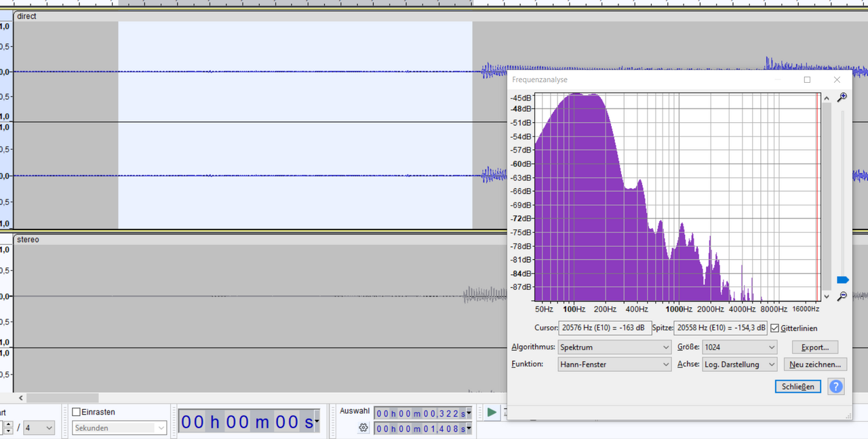Enable the Einrasten snapping checkbox
The width and height of the screenshot is (868, 439).
tap(76, 412)
